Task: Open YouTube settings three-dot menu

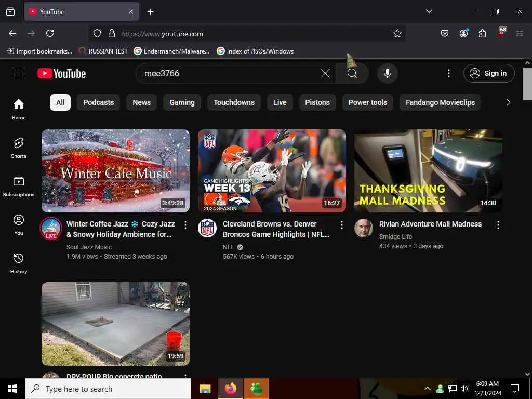Action: click(448, 73)
